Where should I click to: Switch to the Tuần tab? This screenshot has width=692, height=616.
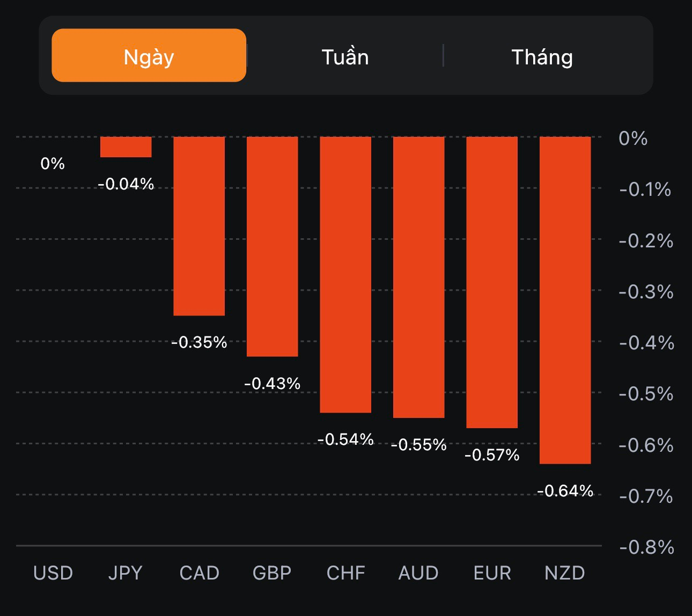click(x=345, y=57)
